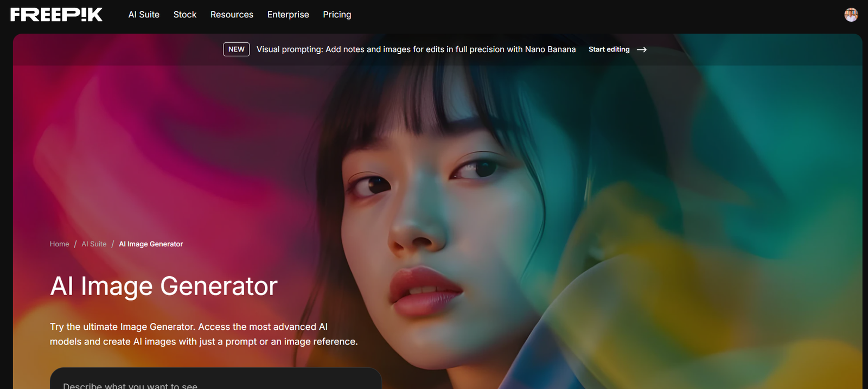Go to the Pricing page
Image resolution: width=868 pixels, height=389 pixels.
337,15
